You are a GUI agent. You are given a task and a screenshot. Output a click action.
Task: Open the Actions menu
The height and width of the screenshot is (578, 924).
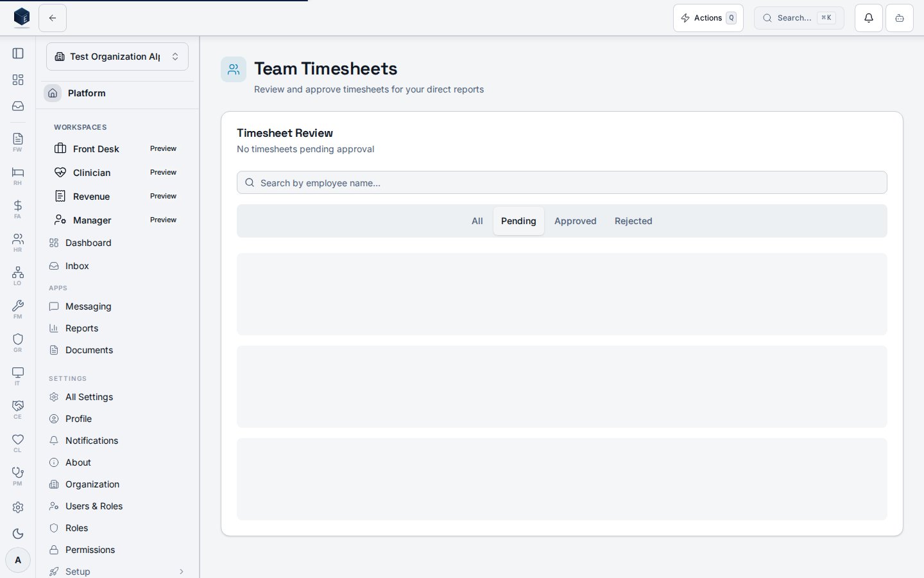[x=708, y=18]
